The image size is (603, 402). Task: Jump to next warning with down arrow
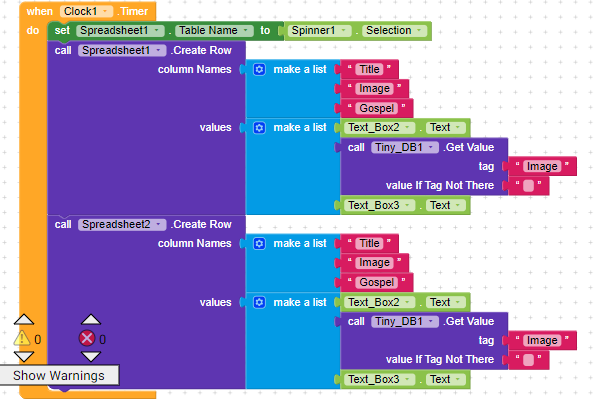(24, 357)
